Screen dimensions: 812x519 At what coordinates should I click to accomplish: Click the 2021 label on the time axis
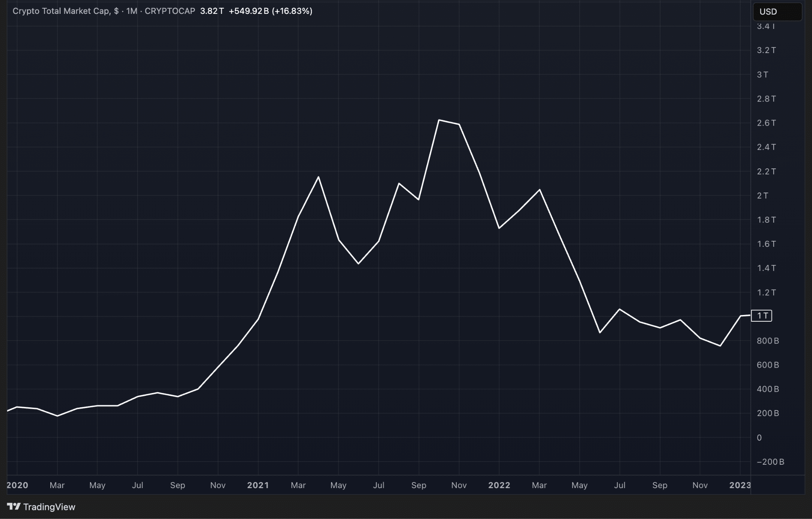coord(258,485)
